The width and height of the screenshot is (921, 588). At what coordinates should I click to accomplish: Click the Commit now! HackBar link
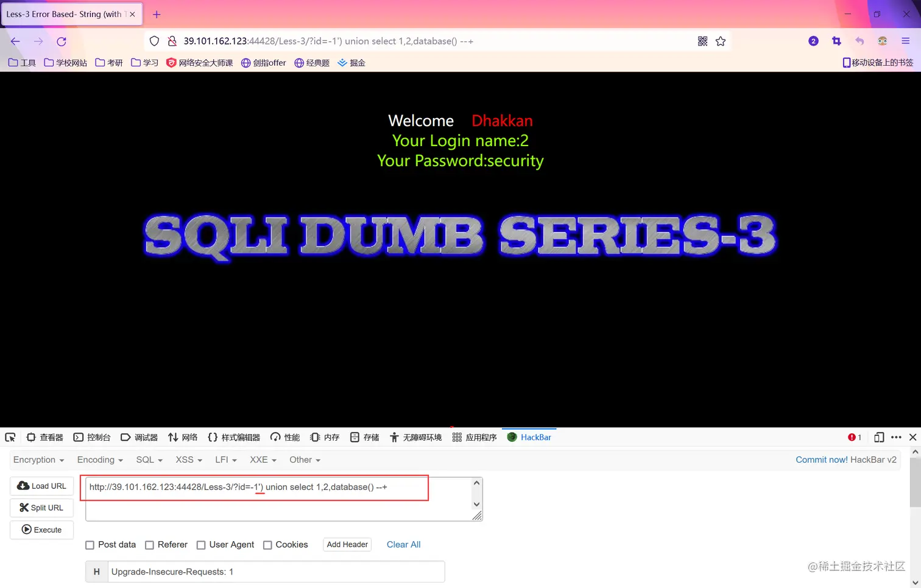pos(822,460)
